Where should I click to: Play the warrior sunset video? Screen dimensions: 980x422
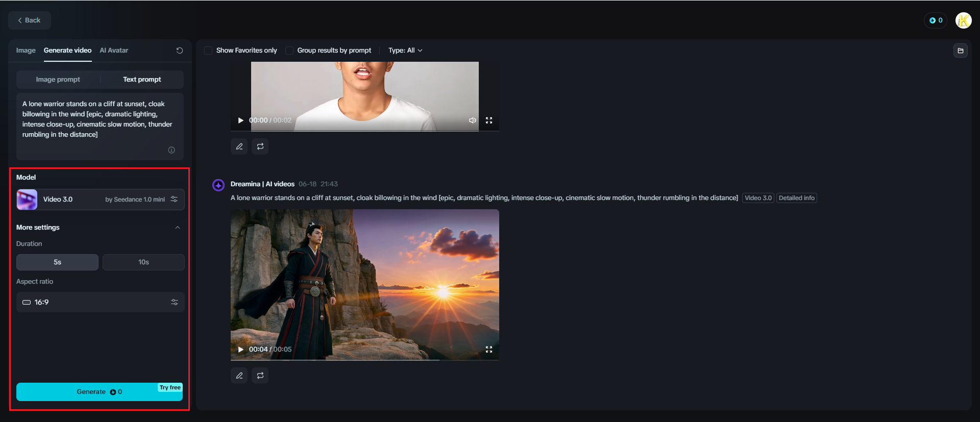pyautogui.click(x=240, y=350)
